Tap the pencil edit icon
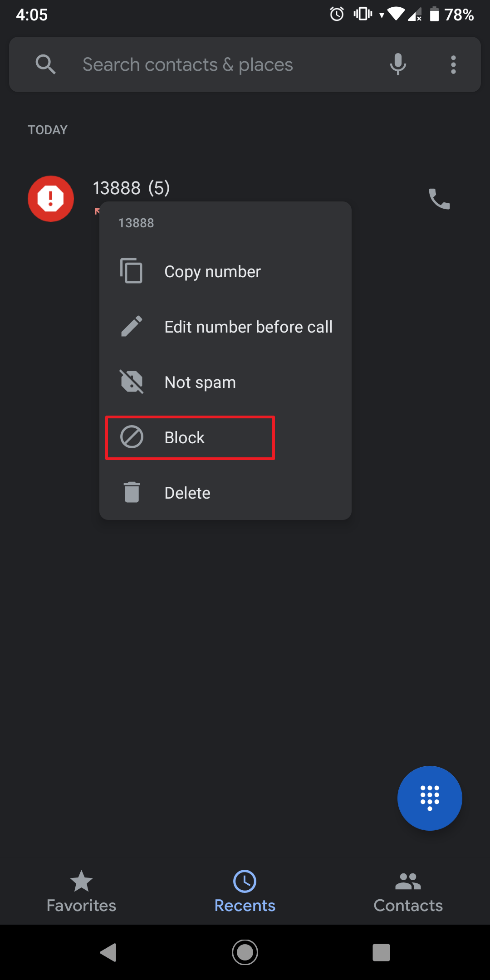 [132, 326]
